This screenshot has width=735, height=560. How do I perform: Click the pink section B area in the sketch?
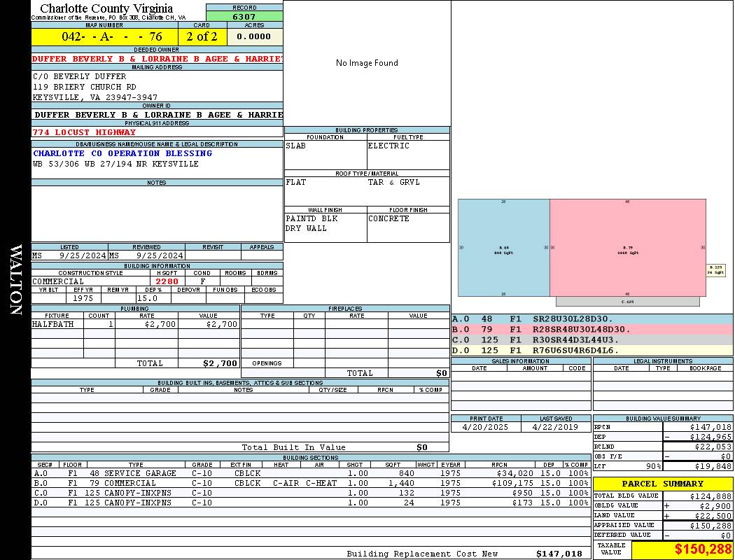click(628, 248)
